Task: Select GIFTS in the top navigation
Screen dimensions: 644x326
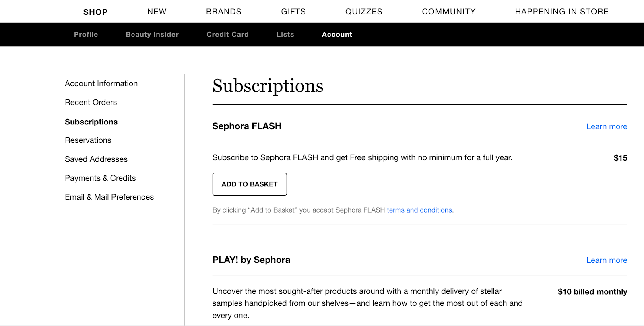Action: [x=293, y=12]
